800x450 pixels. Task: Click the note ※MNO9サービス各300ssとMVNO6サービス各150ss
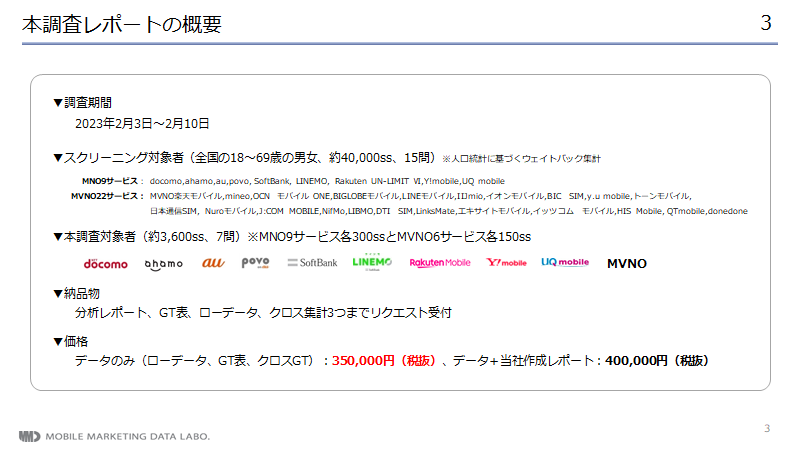coord(389,237)
